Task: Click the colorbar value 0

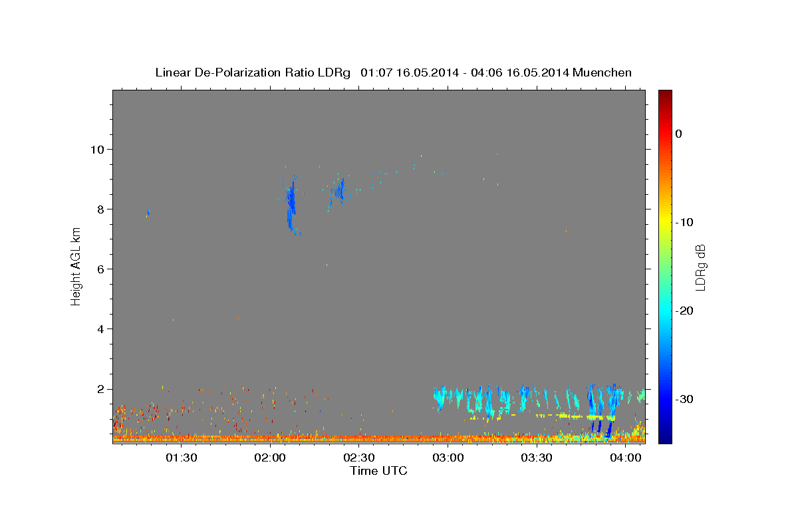Action: tap(679, 134)
